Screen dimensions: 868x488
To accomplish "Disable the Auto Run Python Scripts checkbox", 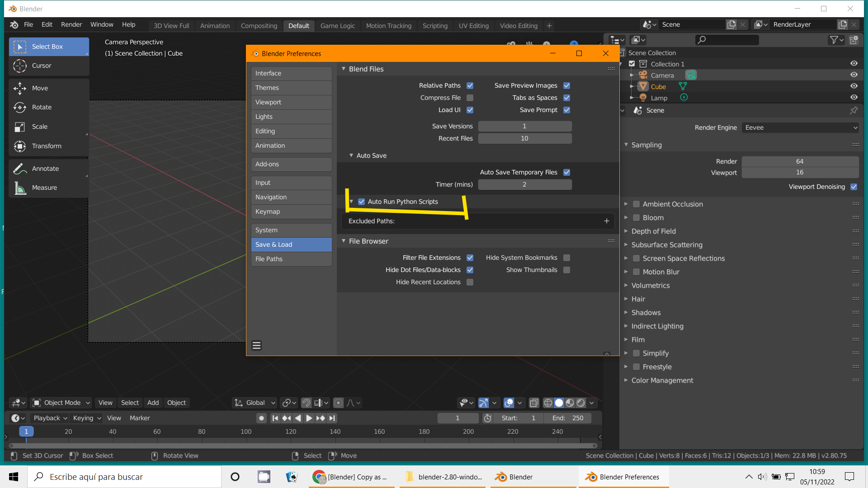I will pos(361,202).
